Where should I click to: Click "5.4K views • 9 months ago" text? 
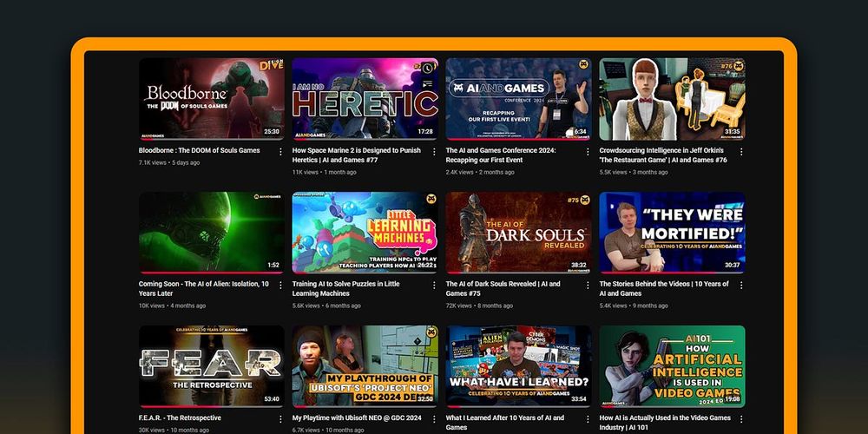634,306
